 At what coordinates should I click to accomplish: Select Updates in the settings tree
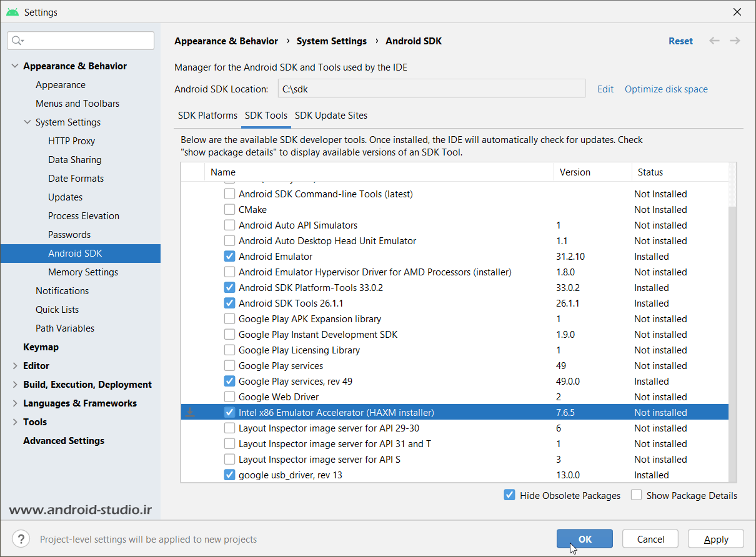click(x=66, y=197)
